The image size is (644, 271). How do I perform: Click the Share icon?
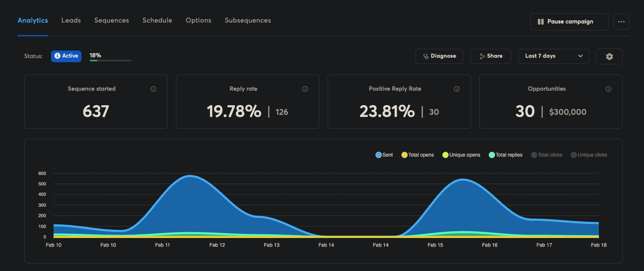(x=481, y=56)
